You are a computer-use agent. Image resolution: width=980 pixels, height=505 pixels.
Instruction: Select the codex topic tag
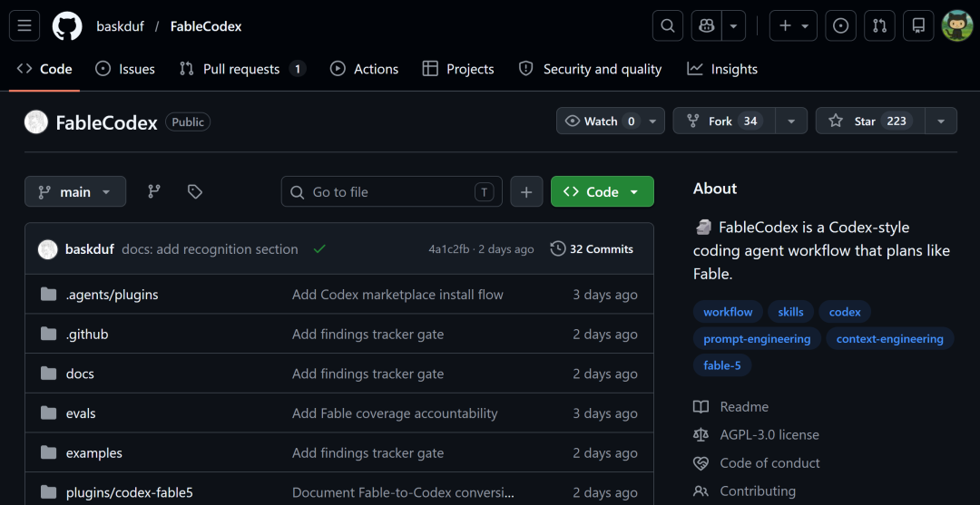[x=845, y=312]
